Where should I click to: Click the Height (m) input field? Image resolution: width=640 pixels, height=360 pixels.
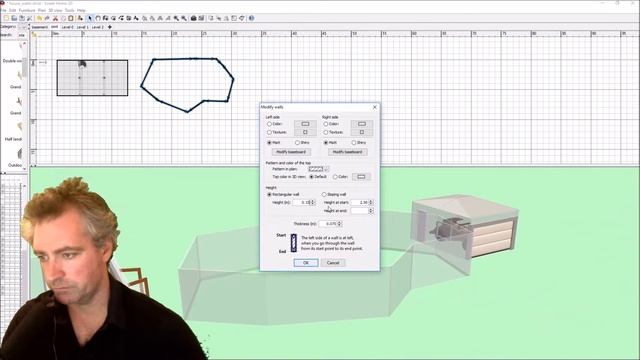click(302, 202)
